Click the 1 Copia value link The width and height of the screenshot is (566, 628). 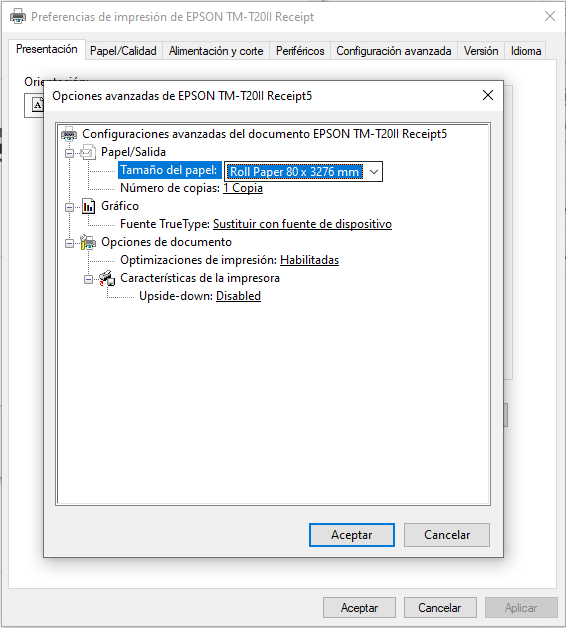point(243,188)
